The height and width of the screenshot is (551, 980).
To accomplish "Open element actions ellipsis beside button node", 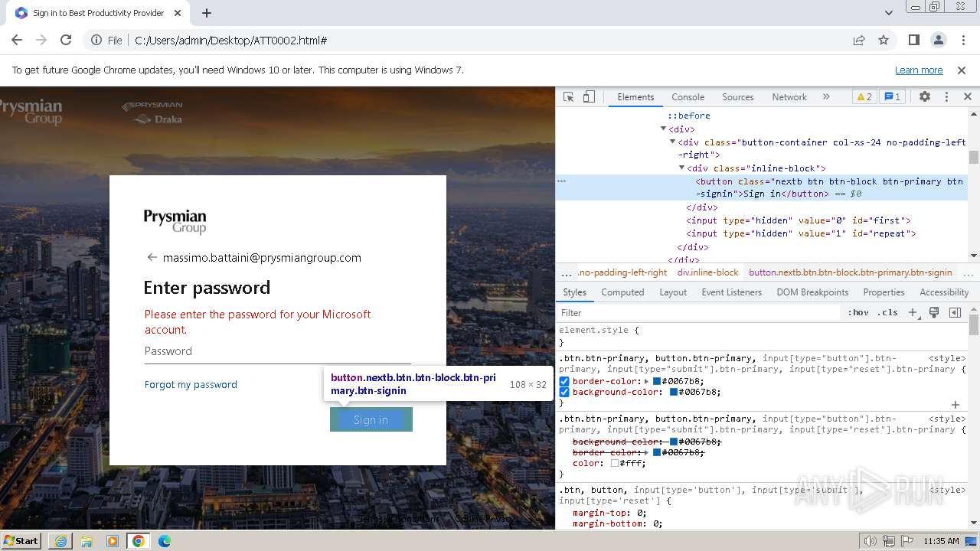I will click(x=561, y=181).
